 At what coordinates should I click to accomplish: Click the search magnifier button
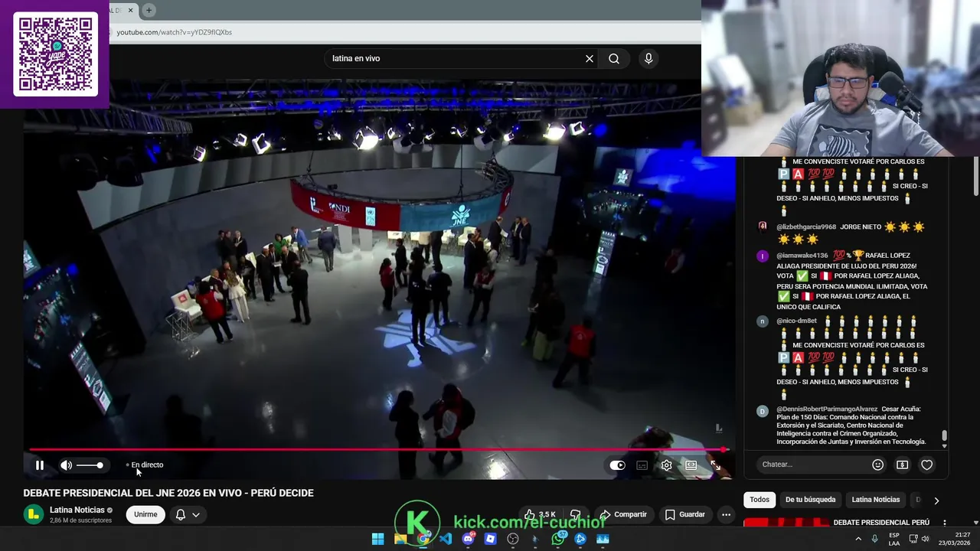coord(614,58)
